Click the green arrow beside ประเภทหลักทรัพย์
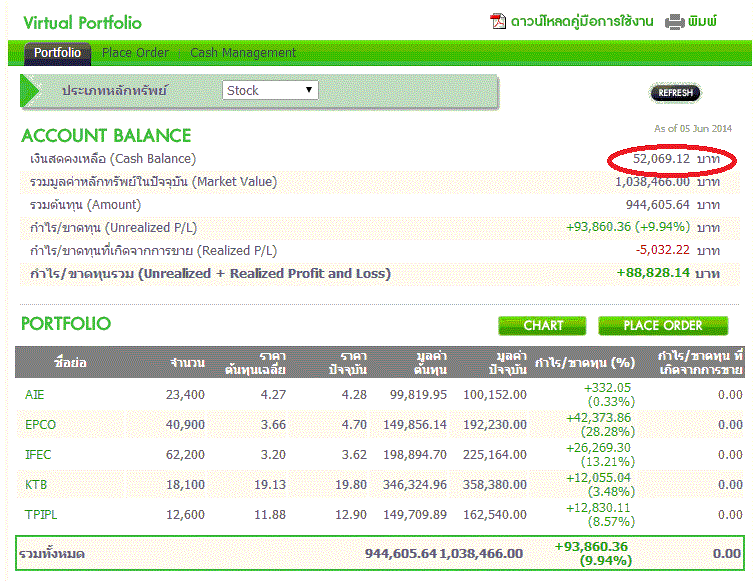Image resolution: width=753 pixels, height=581 pixels. pos(30,90)
